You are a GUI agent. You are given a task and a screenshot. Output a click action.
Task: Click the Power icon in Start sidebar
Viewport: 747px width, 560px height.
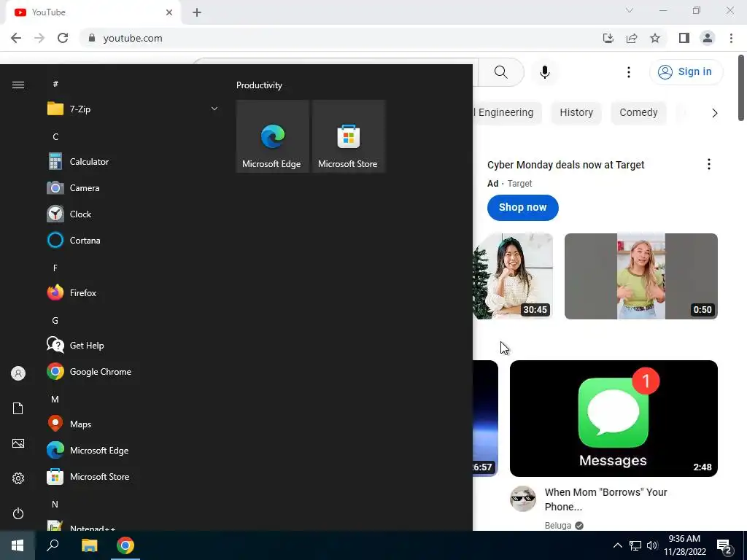click(18, 513)
